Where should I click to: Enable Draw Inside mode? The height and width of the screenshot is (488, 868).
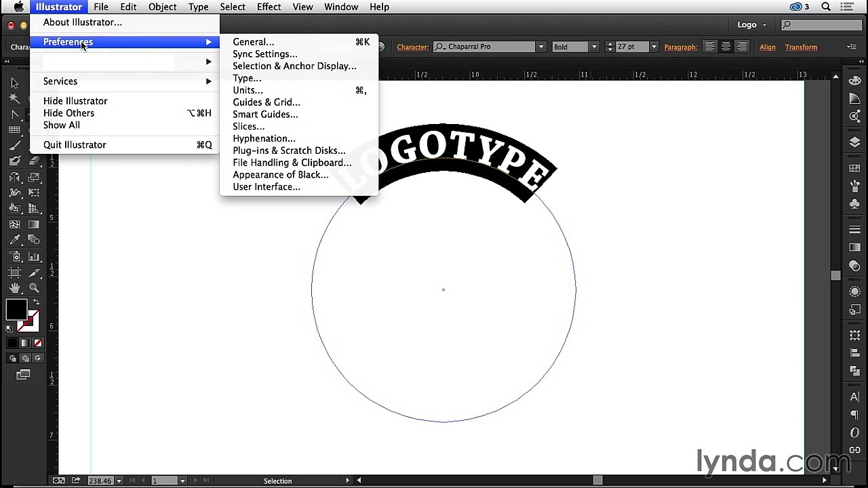click(38, 358)
